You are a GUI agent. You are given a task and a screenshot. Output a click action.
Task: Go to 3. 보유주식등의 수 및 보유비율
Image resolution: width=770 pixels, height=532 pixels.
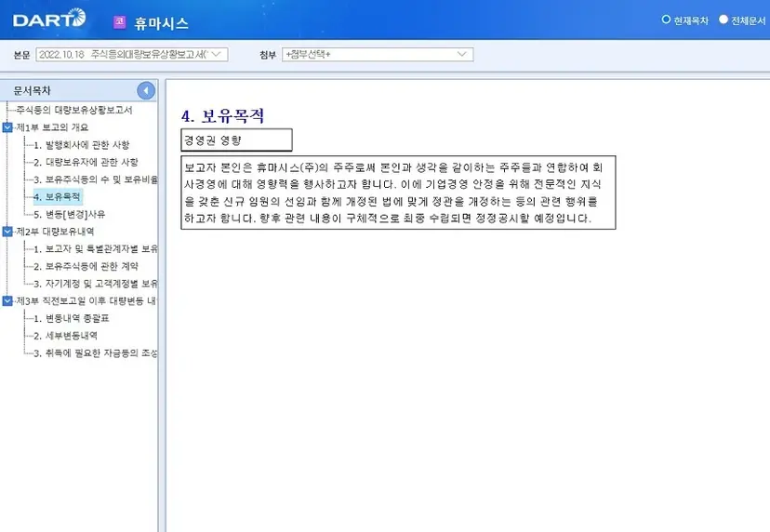click(95, 180)
